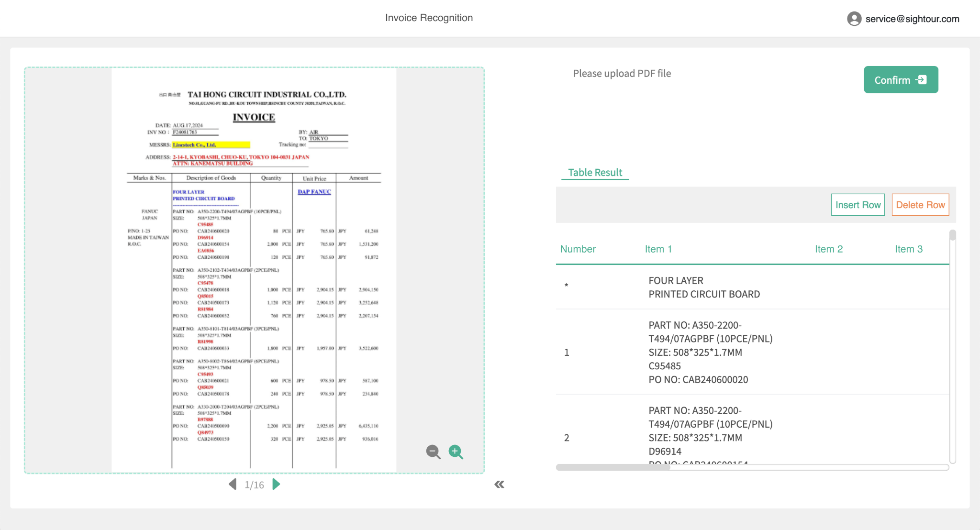The height and width of the screenshot is (530, 980).
Task: Click the Confirm button
Action: coord(901,80)
